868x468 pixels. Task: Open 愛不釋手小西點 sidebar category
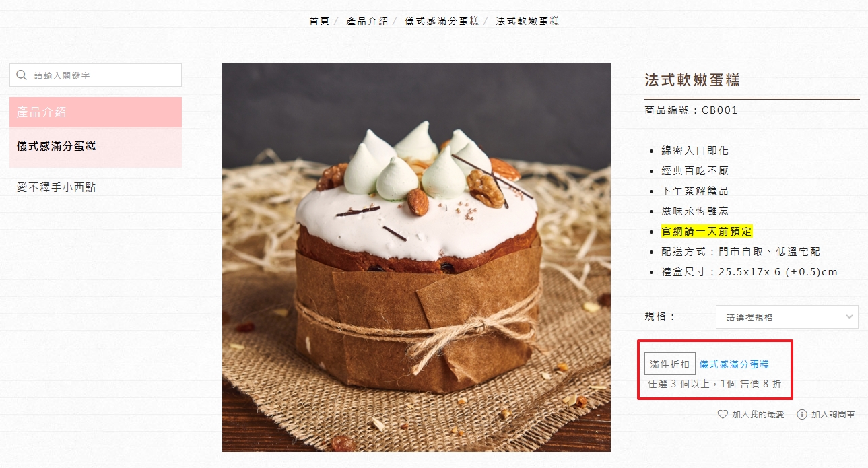56,187
